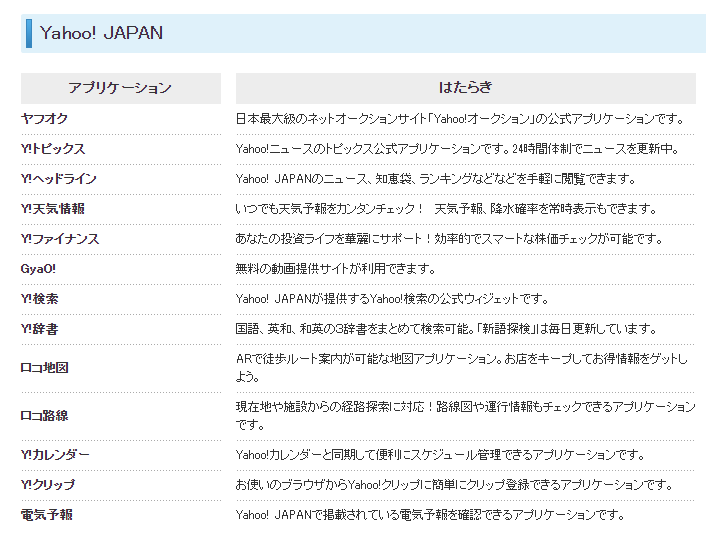Image resolution: width=724 pixels, height=539 pixels.
Task: Click the Y!カレンダー application name
Action: [56, 455]
